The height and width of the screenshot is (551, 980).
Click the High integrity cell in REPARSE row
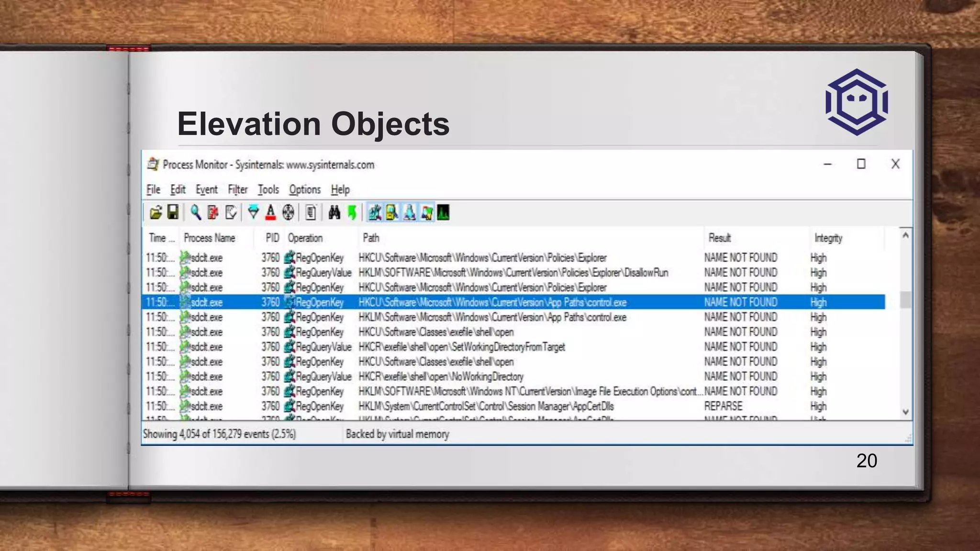(818, 406)
